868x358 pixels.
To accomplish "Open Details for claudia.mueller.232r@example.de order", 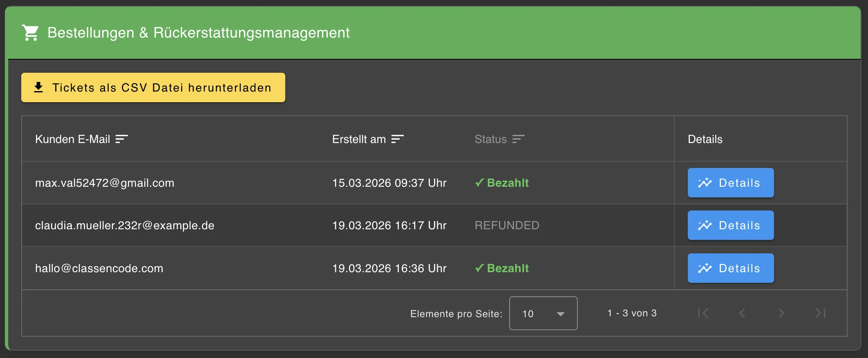I will coord(730,225).
